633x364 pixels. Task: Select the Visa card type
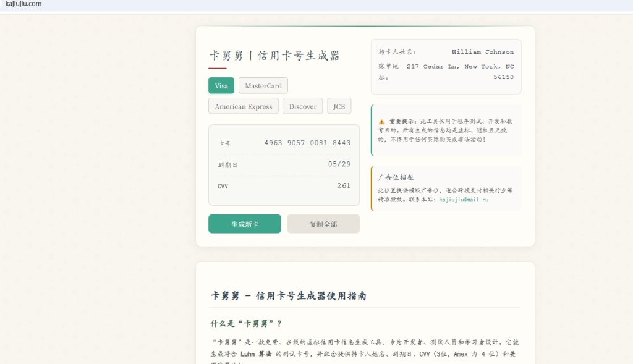point(221,86)
